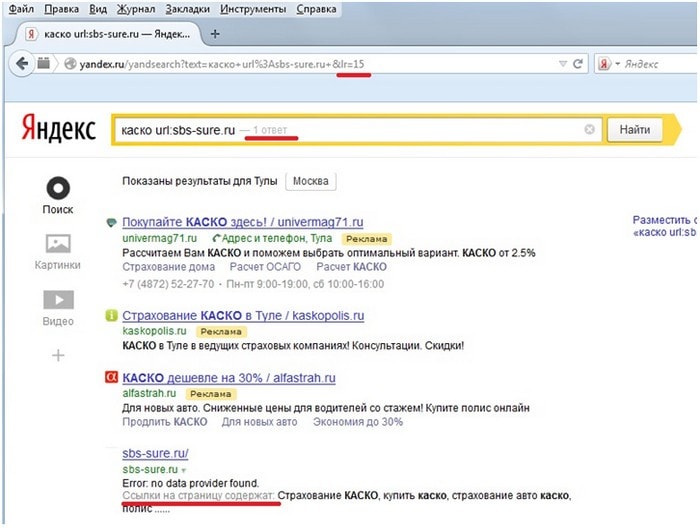Open Расчет ОСАГО sitelink

point(265,267)
